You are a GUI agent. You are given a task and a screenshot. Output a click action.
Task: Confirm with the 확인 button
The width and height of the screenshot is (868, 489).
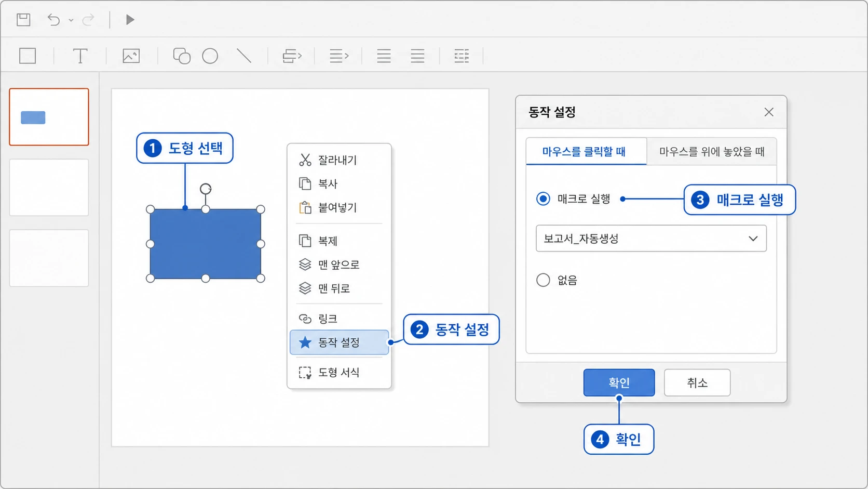click(619, 382)
